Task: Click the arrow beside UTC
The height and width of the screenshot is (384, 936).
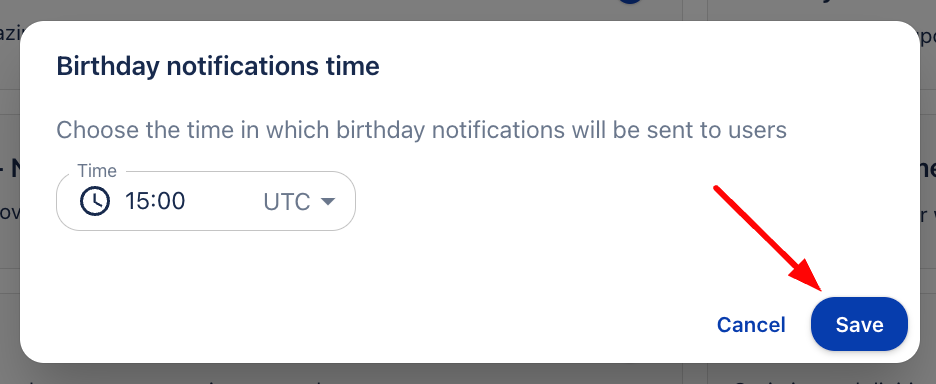Action: point(327,202)
